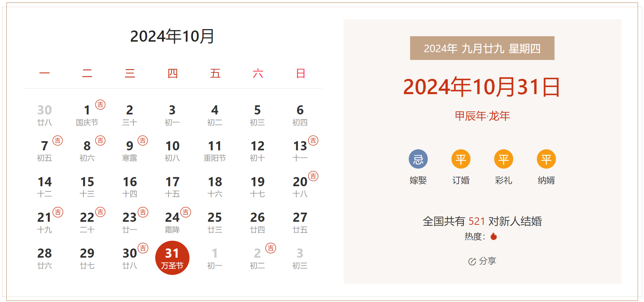Click the 吉 badge on October 20
Viewport: 644px width, 302px height.
pos(313,176)
